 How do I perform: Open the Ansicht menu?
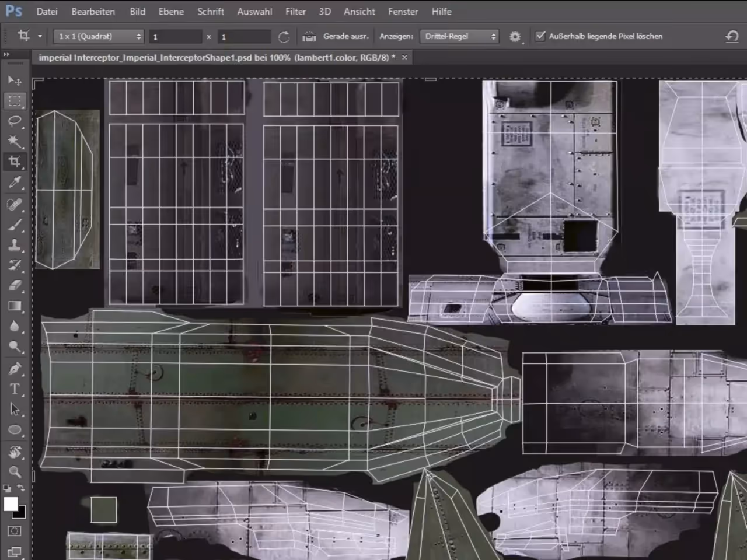click(359, 12)
